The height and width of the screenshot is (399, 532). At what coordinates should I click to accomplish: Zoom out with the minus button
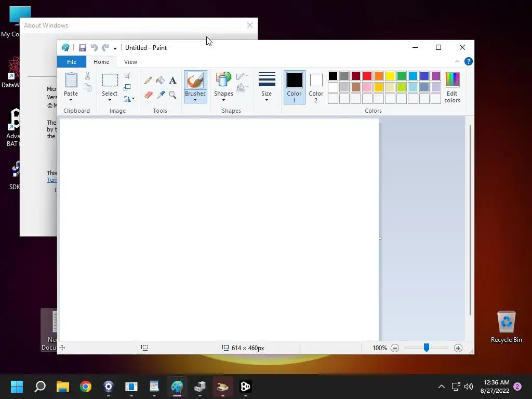click(395, 348)
